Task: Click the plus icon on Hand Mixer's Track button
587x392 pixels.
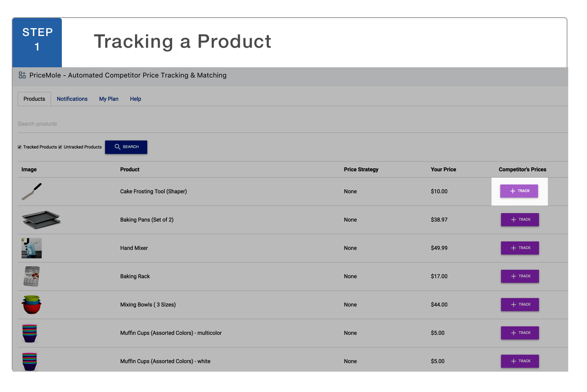Action: [513, 248]
